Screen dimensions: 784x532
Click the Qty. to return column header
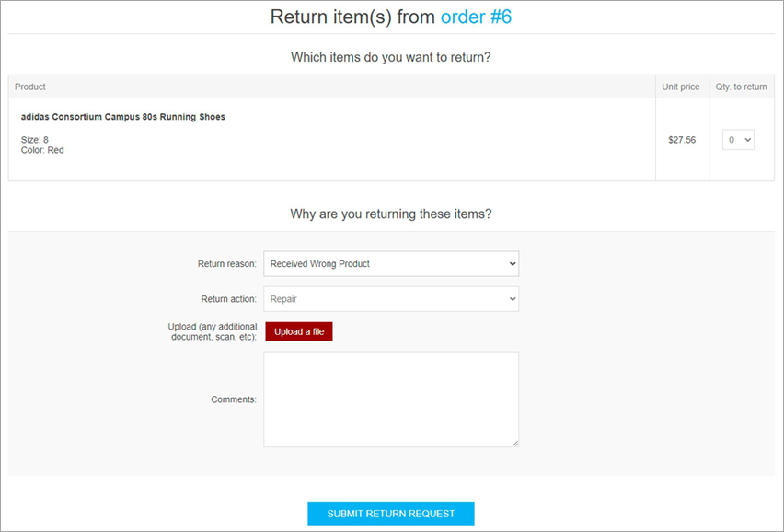(x=742, y=87)
